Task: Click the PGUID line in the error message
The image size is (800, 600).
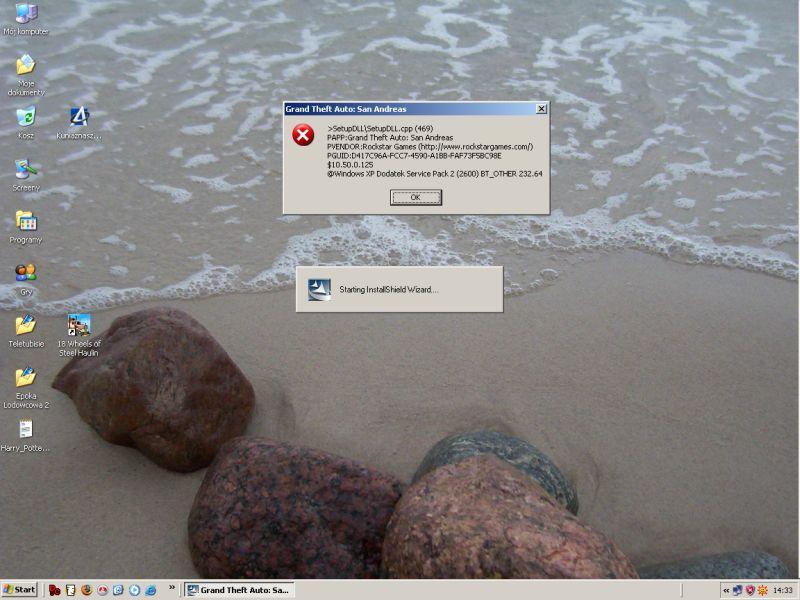Action: [x=414, y=156]
